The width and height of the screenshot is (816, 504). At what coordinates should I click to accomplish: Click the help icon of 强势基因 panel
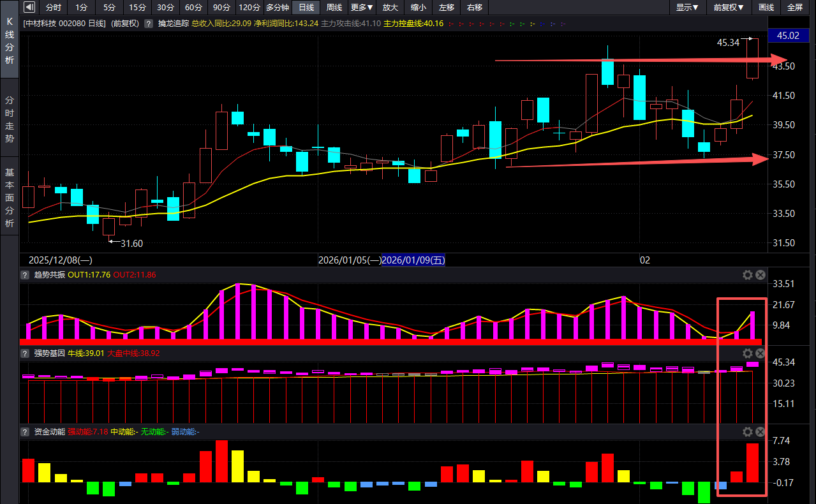click(25, 353)
